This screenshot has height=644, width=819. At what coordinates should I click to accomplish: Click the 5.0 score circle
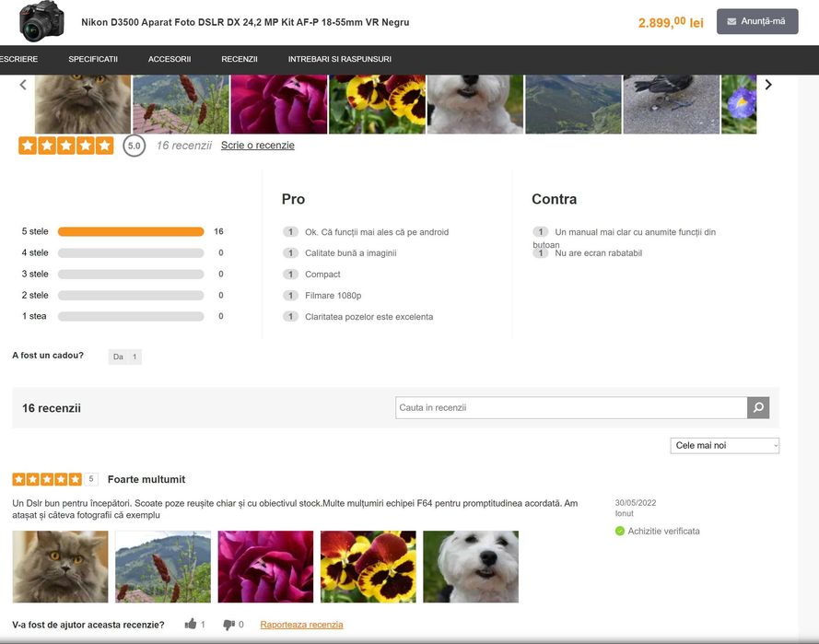click(135, 146)
